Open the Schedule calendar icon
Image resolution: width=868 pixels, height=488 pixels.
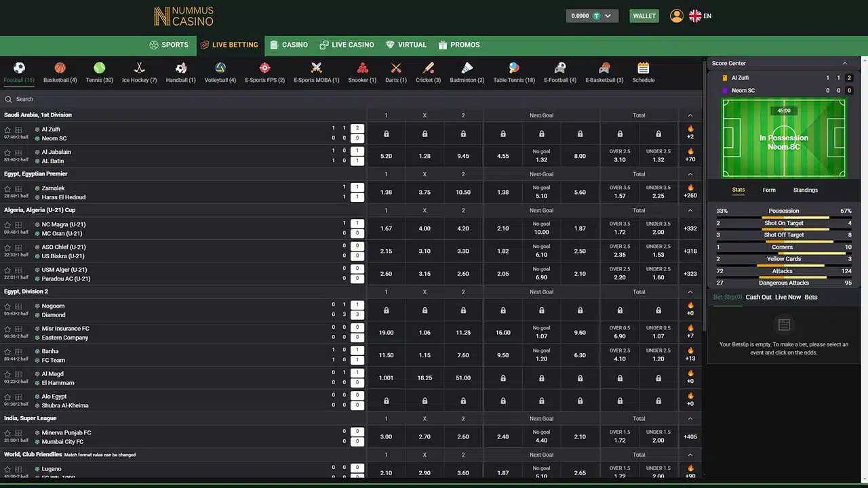click(x=643, y=68)
